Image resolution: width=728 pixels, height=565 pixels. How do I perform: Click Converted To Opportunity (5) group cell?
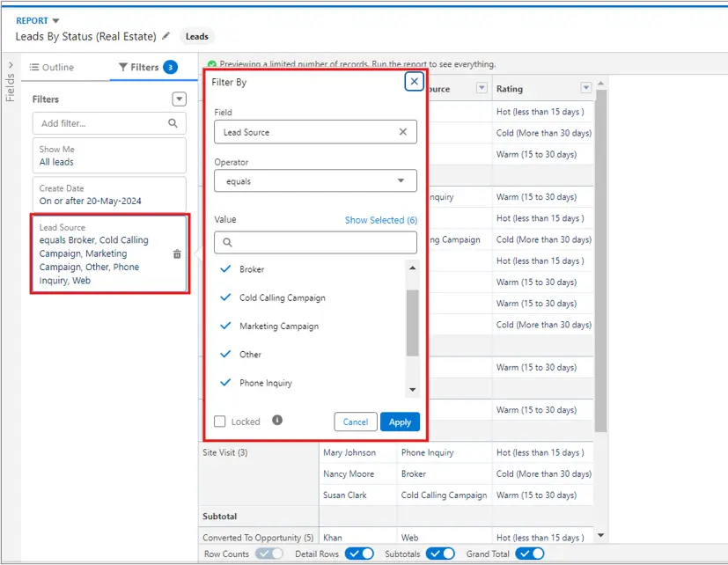(258, 538)
